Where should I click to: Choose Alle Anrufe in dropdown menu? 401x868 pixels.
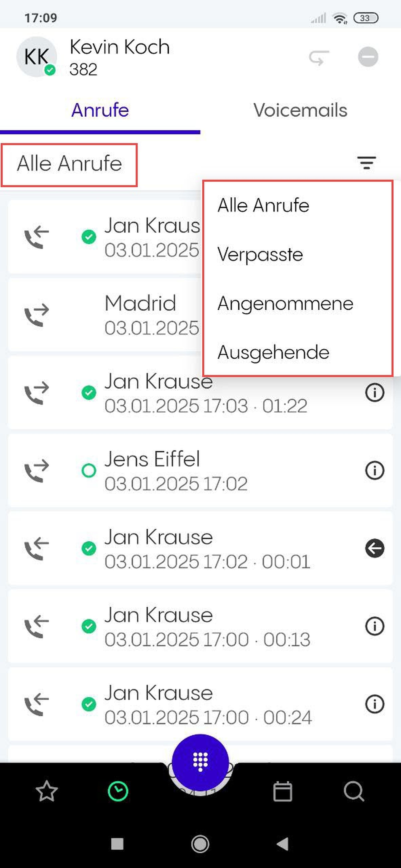pyautogui.click(x=263, y=205)
